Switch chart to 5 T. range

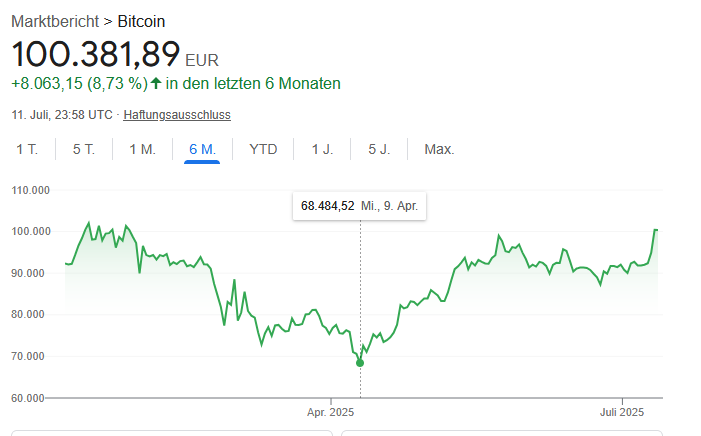pos(84,149)
